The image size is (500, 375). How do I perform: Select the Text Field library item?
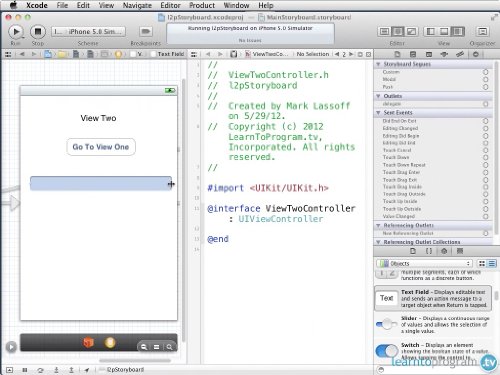(433, 298)
